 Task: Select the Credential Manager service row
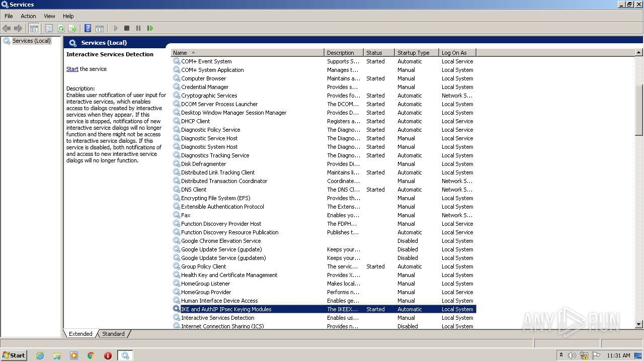click(x=324, y=87)
